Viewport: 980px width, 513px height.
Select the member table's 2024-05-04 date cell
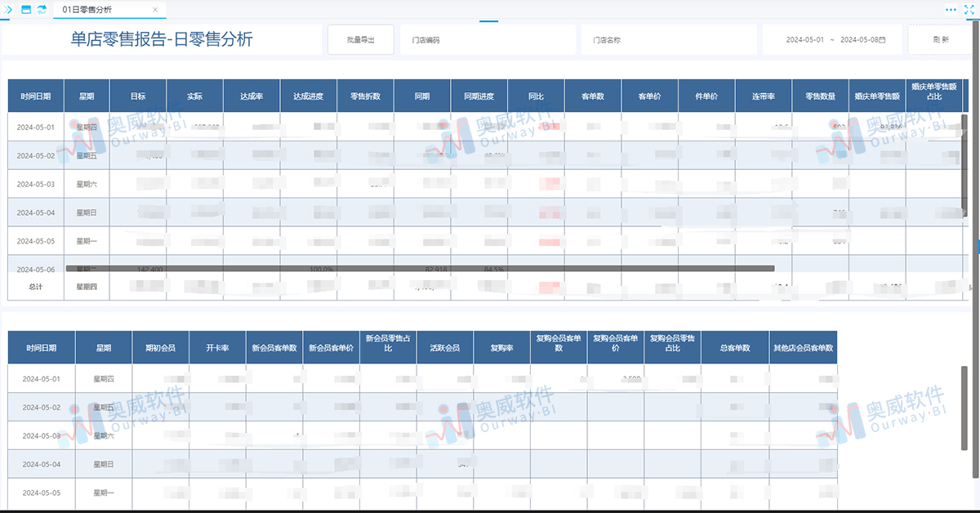click(x=42, y=464)
